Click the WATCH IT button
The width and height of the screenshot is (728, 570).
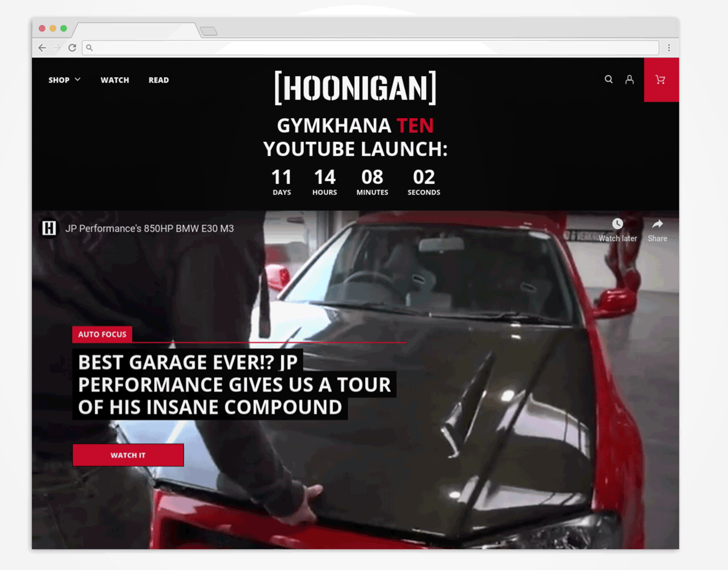(128, 455)
